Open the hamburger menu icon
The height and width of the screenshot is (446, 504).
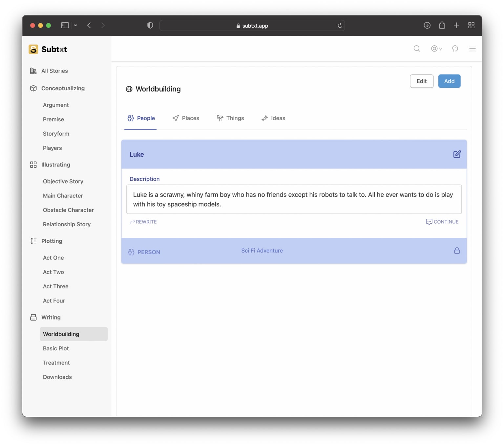472,49
